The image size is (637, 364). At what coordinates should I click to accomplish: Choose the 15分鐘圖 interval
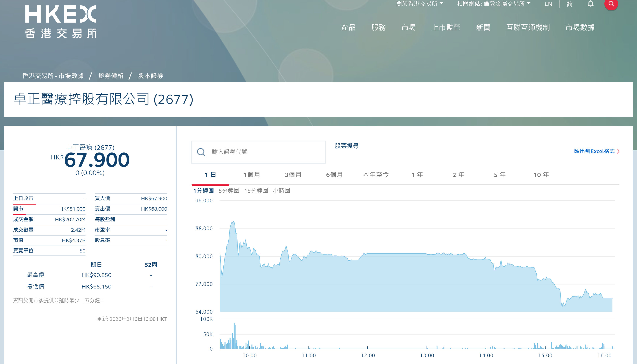(256, 191)
